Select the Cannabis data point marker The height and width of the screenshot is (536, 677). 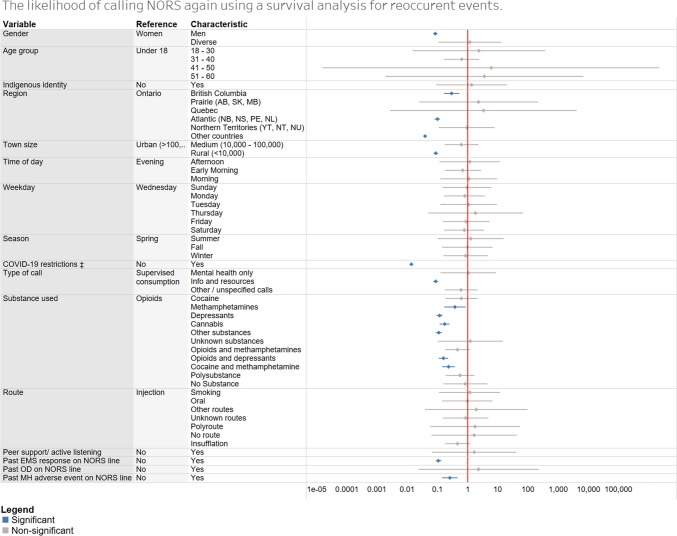444,324
